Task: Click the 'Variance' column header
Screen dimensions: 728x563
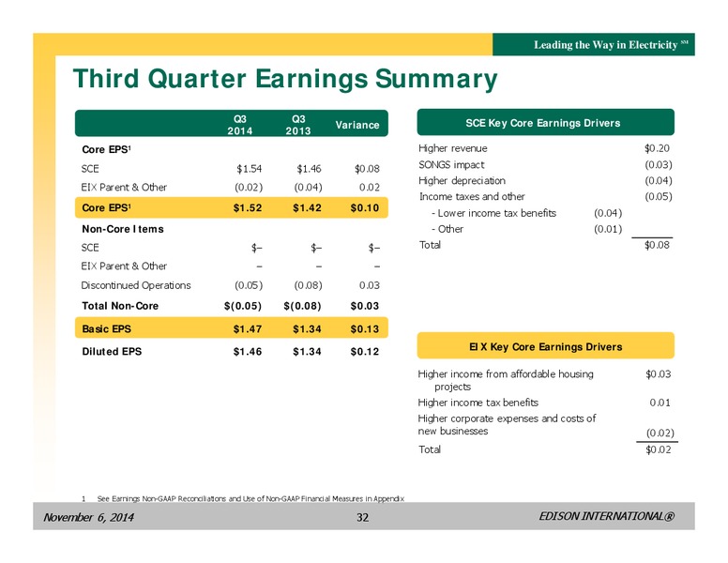Action: coord(357,125)
